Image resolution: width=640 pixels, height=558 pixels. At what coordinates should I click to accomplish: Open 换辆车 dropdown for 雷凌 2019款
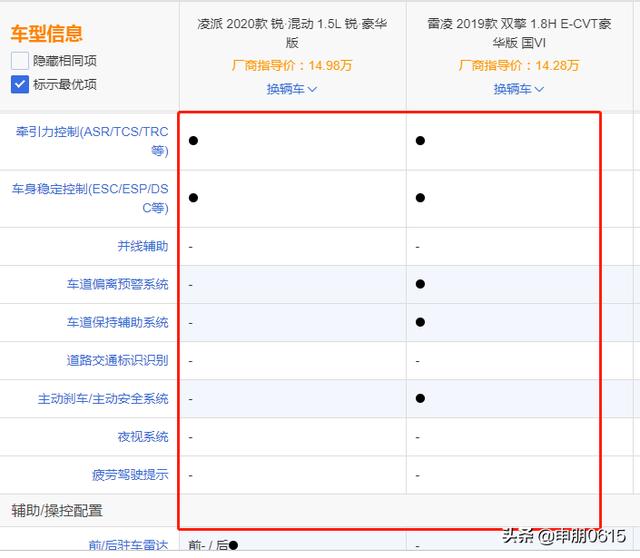518,89
